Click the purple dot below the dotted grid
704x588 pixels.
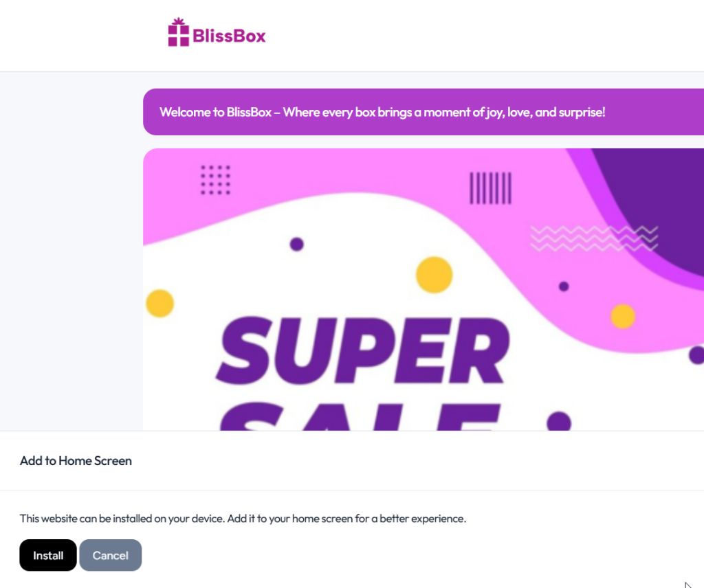pyautogui.click(x=296, y=244)
